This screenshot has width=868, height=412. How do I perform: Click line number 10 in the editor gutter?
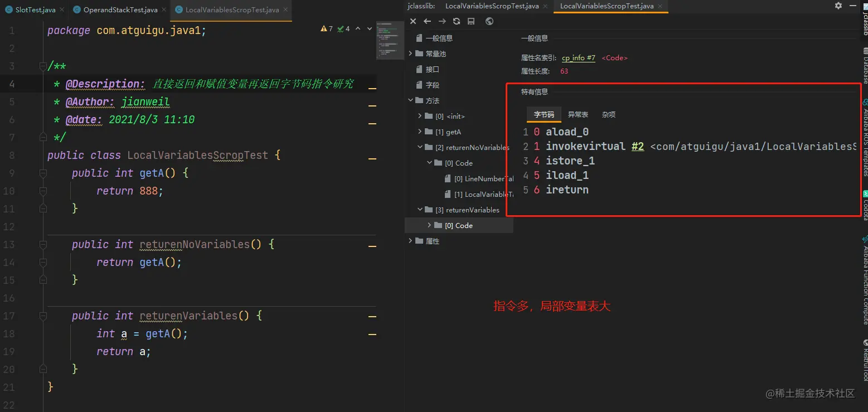(9, 191)
